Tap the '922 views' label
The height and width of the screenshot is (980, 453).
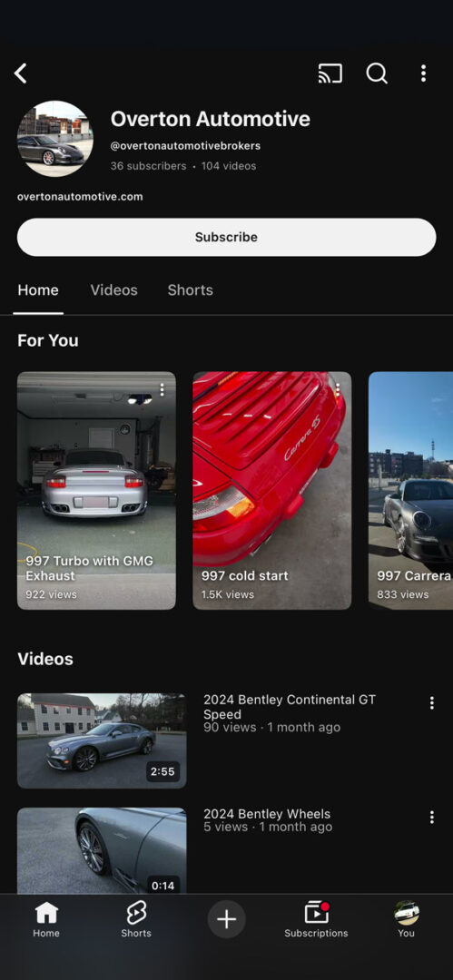(52, 594)
